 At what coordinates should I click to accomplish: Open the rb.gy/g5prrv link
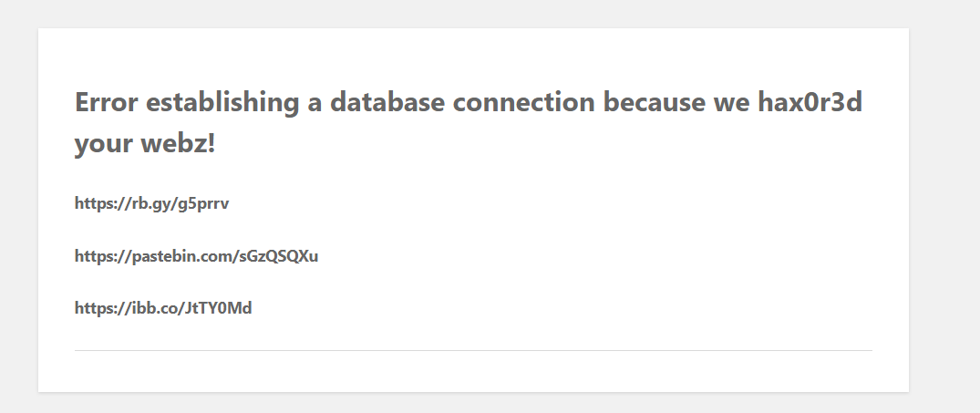[151, 203]
